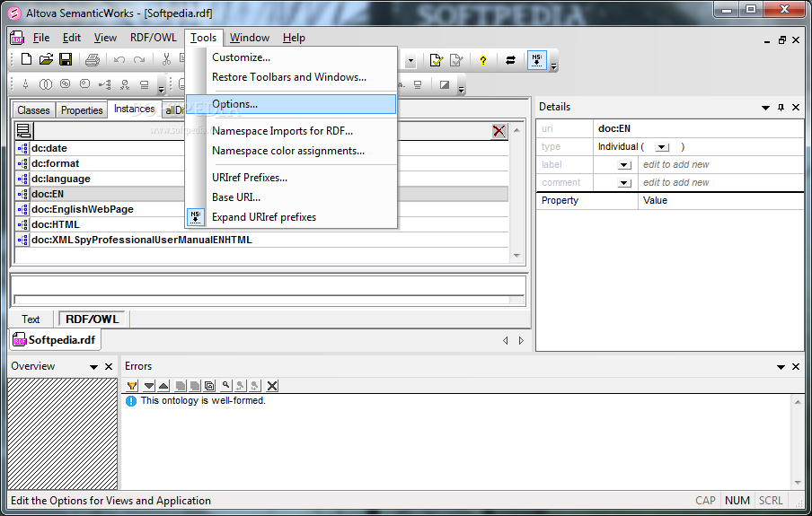Save the document with the floppy icon
Screen dimensions: 812x516
(66, 60)
